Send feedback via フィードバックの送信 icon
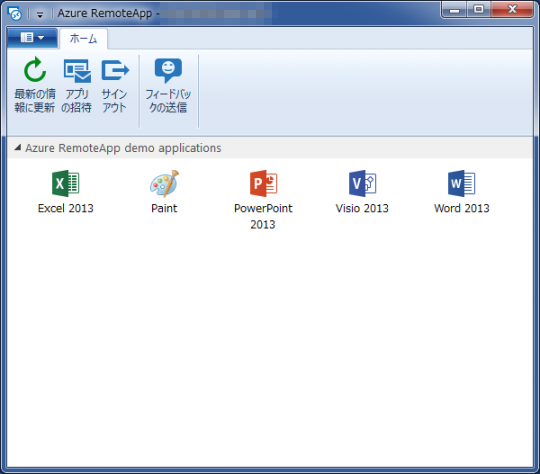Screen dimensions: 540x474 tap(168, 70)
